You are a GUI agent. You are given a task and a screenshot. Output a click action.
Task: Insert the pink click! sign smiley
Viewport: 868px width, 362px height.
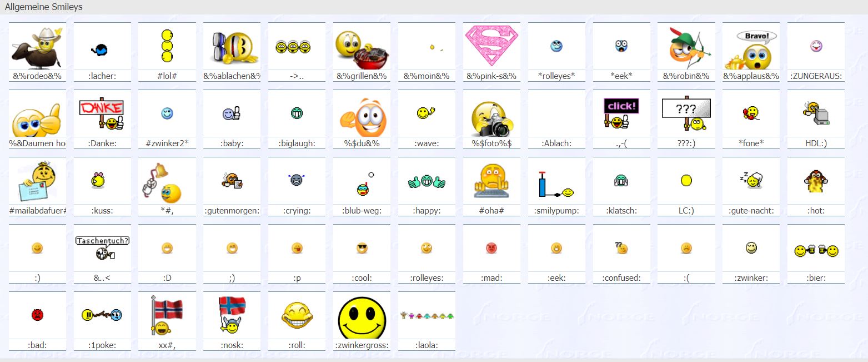point(621,113)
